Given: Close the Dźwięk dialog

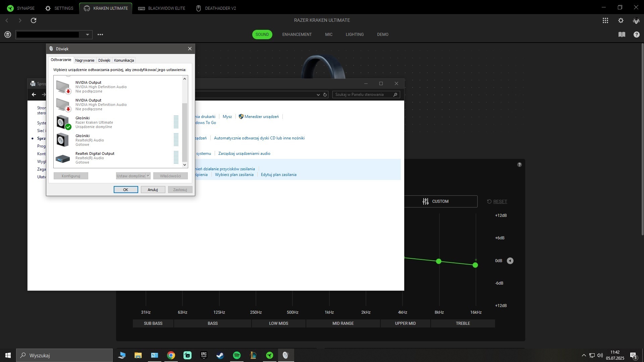Looking at the screenshot, I should [190, 49].
